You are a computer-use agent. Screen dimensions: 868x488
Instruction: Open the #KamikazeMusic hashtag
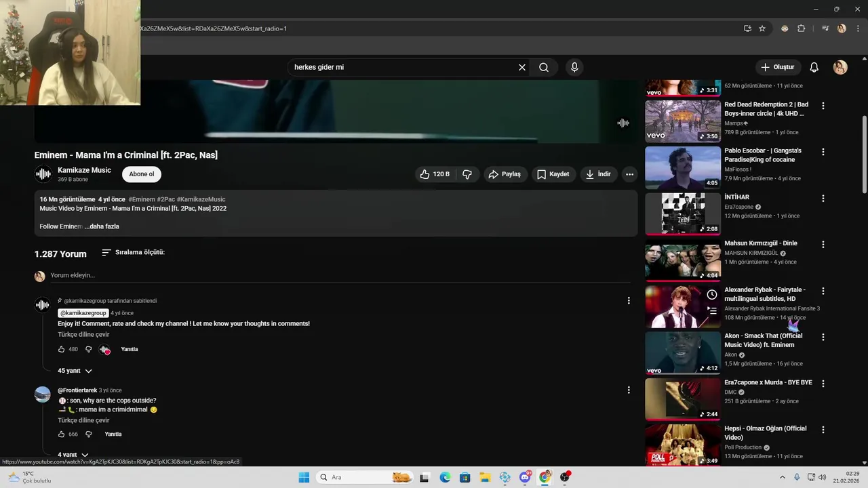coord(201,199)
